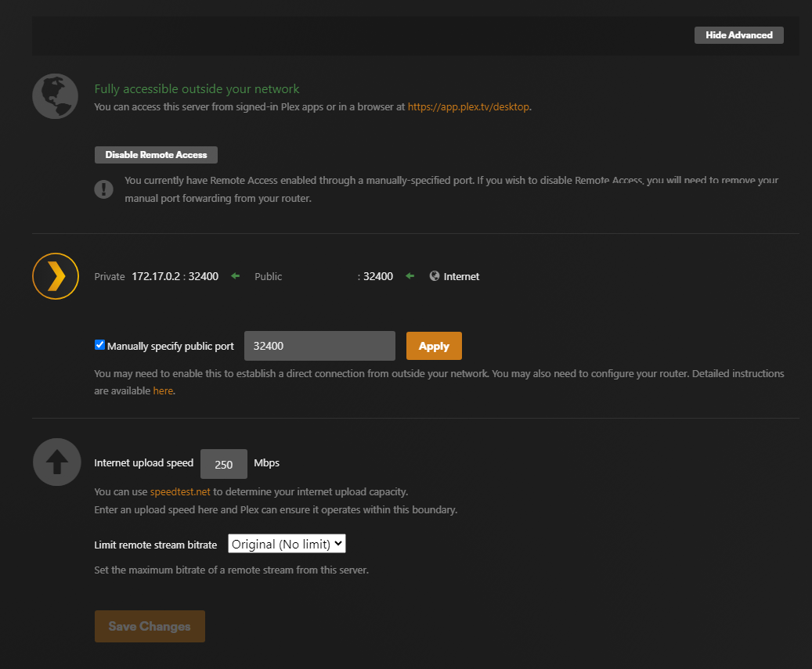The width and height of the screenshot is (812, 669).
Task: Open the speedtest.net link
Action: (180, 492)
